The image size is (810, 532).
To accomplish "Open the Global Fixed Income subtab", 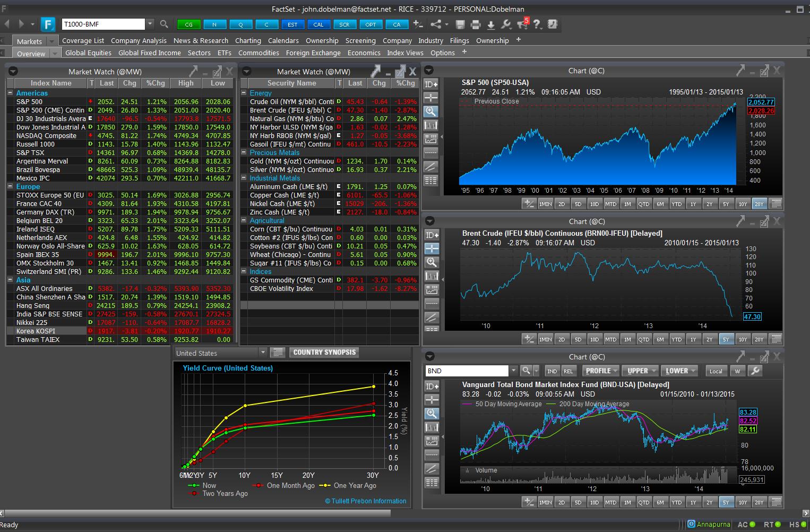I will pyautogui.click(x=150, y=53).
